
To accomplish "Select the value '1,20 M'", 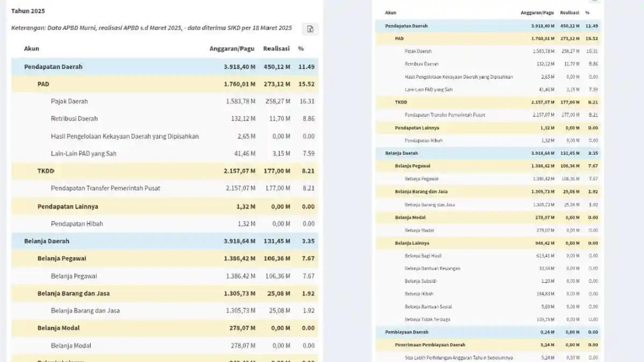I will [x=547, y=281].
